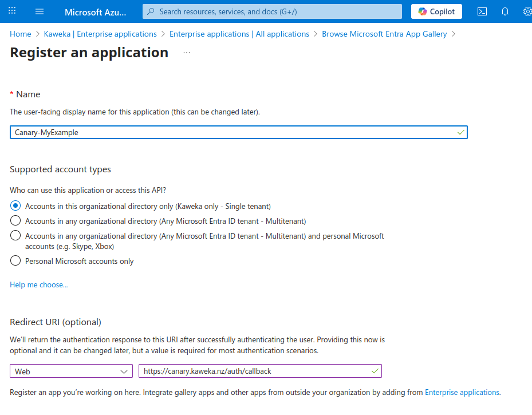
Task: Open the Azure app launcher grid
Action: coord(11,11)
